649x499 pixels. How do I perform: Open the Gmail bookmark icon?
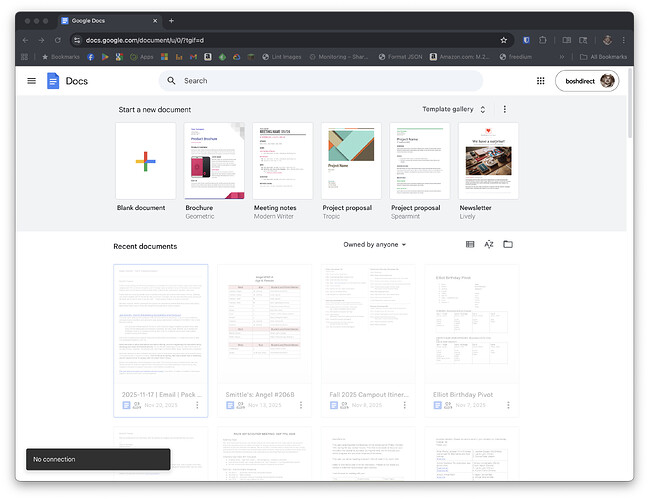(193, 57)
